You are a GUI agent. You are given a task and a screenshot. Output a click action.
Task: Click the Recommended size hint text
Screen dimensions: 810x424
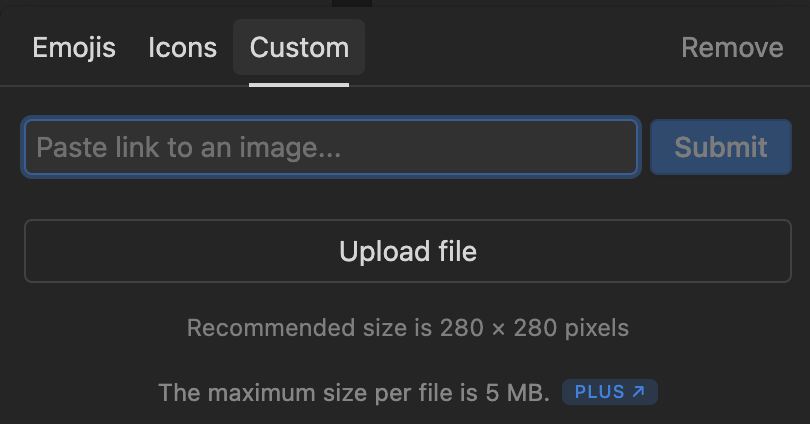(408, 328)
